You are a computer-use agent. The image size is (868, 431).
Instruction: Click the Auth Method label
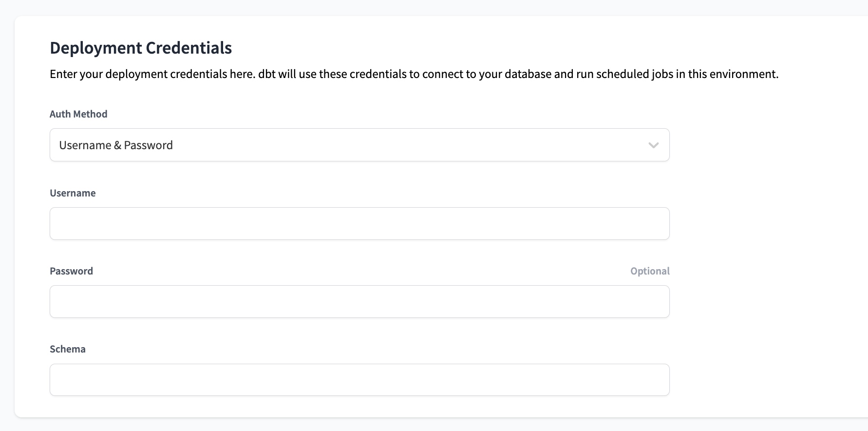[x=78, y=114]
